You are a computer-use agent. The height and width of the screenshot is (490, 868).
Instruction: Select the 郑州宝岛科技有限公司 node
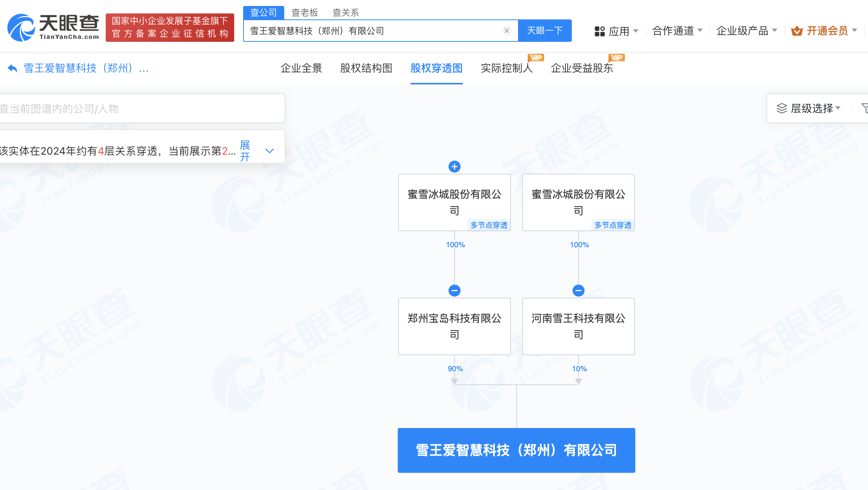pos(455,326)
